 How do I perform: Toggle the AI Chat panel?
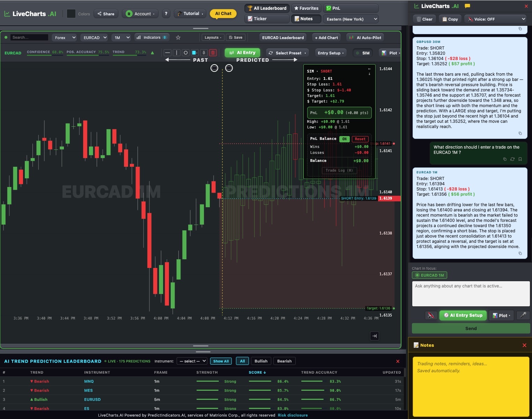pos(223,14)
